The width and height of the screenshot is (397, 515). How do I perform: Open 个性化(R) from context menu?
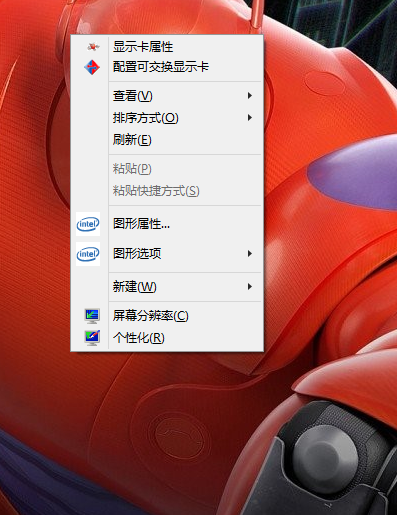(x=167, y=338)
